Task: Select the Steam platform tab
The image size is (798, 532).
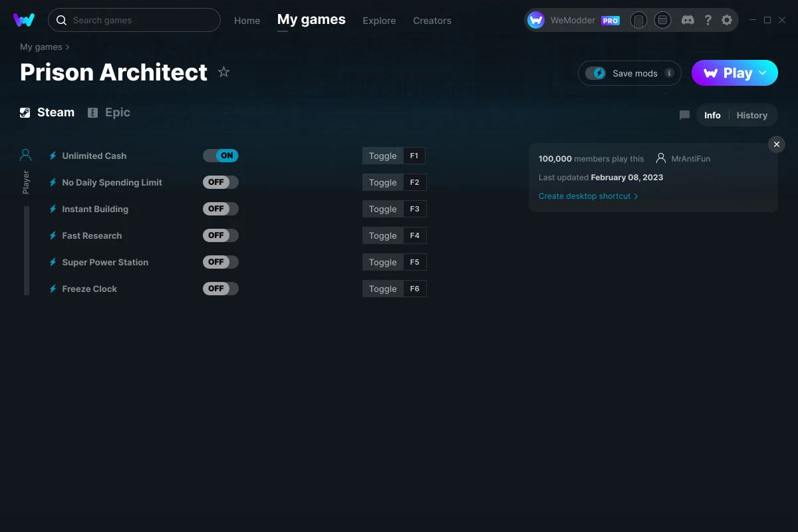Action: tap(47, 112)
